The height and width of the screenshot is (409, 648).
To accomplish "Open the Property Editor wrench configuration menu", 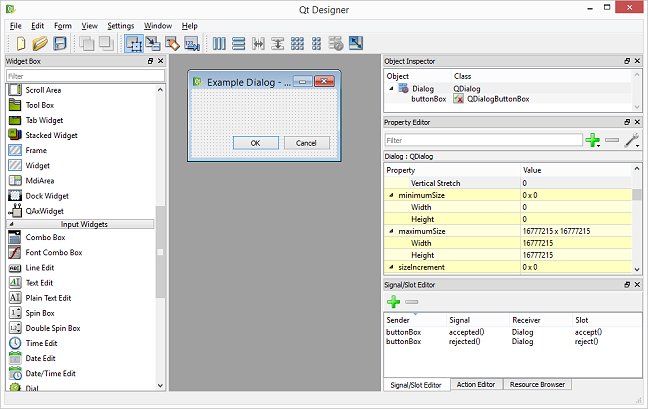I will (632, 140).
